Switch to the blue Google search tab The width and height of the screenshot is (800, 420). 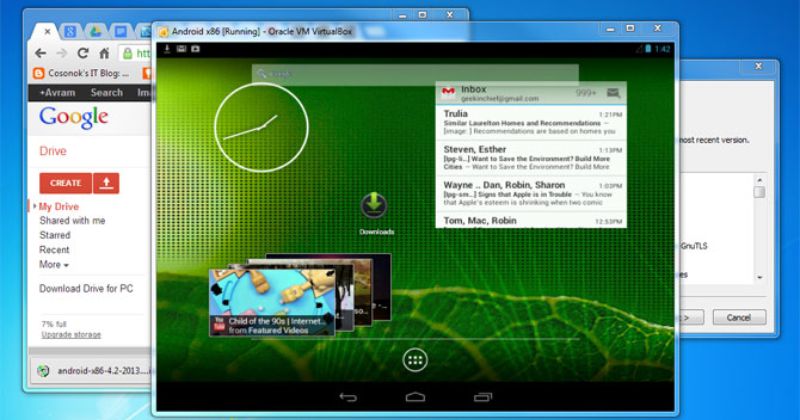tap(70, 32)
